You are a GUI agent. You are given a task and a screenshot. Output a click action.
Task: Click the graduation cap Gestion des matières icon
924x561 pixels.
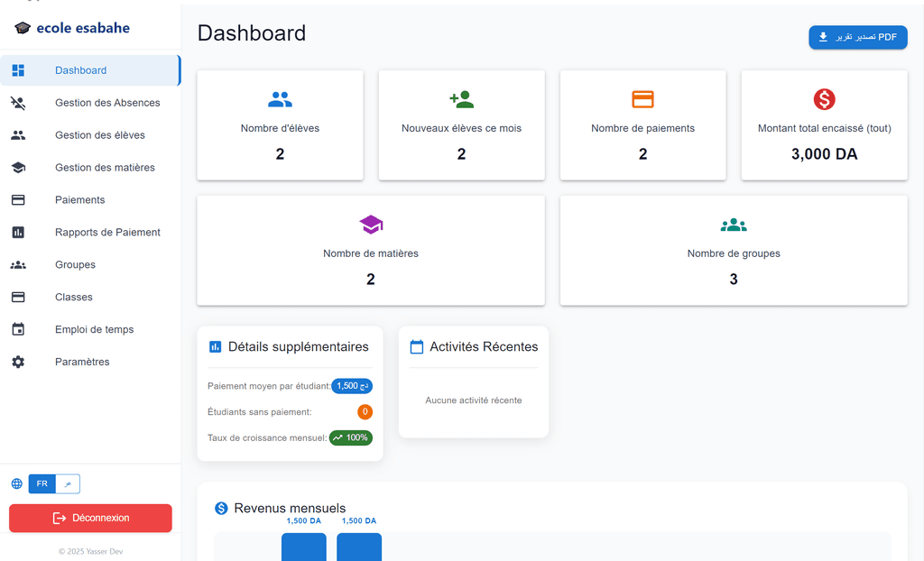18,168
